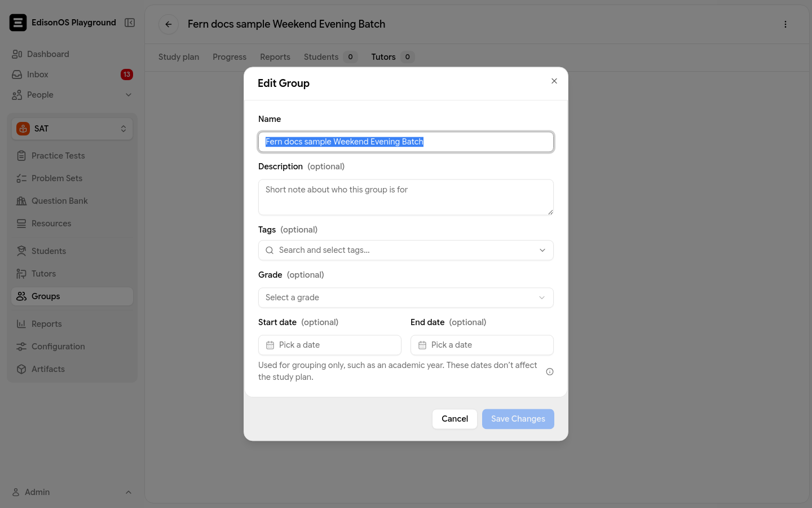Cancel the group edit

click(x=454, y=419)
